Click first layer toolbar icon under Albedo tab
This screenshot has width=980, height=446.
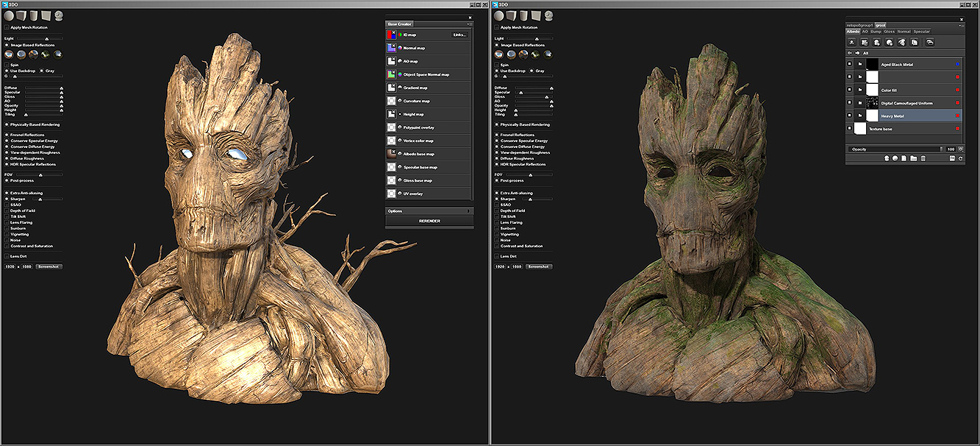point(851,42)
